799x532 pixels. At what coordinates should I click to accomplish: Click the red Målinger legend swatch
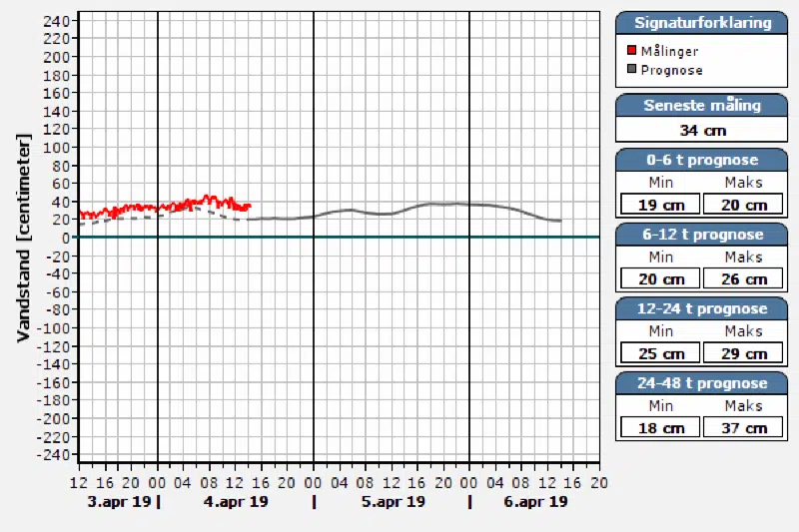(x=631, y=51)
